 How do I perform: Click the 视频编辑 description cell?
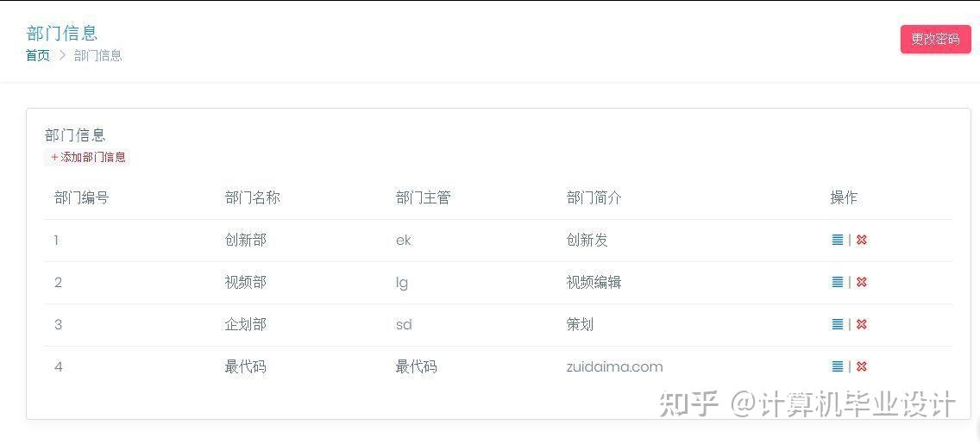(594, 282)
